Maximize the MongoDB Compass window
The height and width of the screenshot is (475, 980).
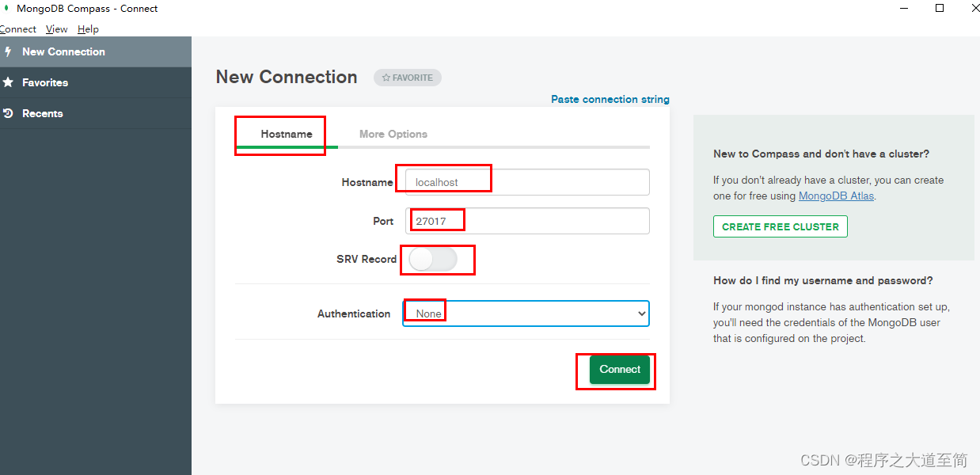pyautogui.click(x=940, y=8)
